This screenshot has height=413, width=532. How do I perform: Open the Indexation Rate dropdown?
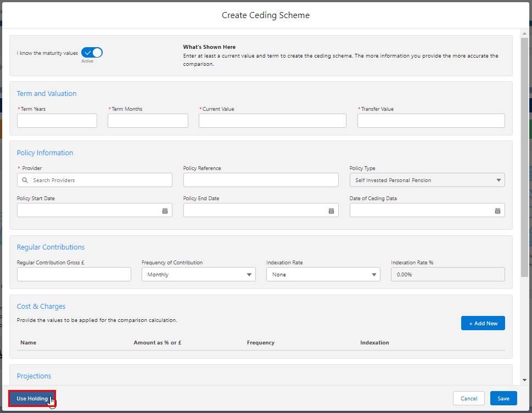[323, 274]
